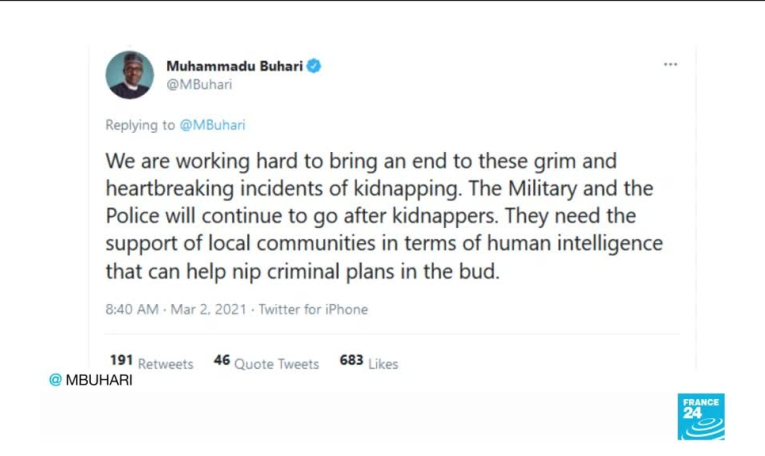This screenshot has width=765, height=456.
Task: Click the blue verified badge
Action: [x=314, y=66]
